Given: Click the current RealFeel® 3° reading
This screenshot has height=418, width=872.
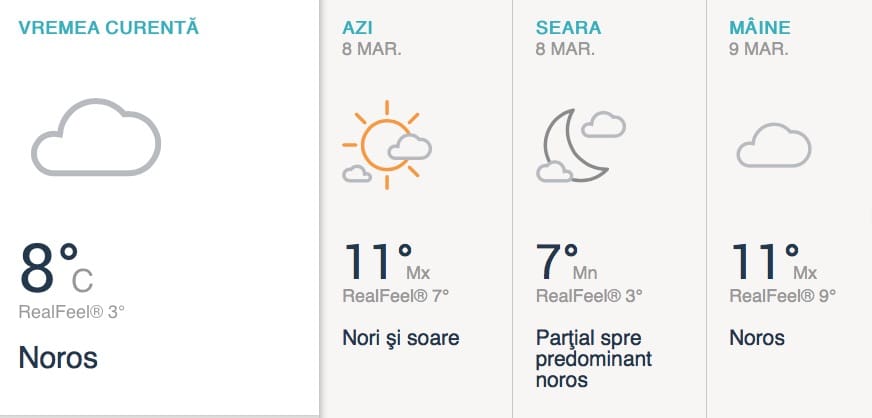Looking at the screenshot, I should click(x=72, y=312).
